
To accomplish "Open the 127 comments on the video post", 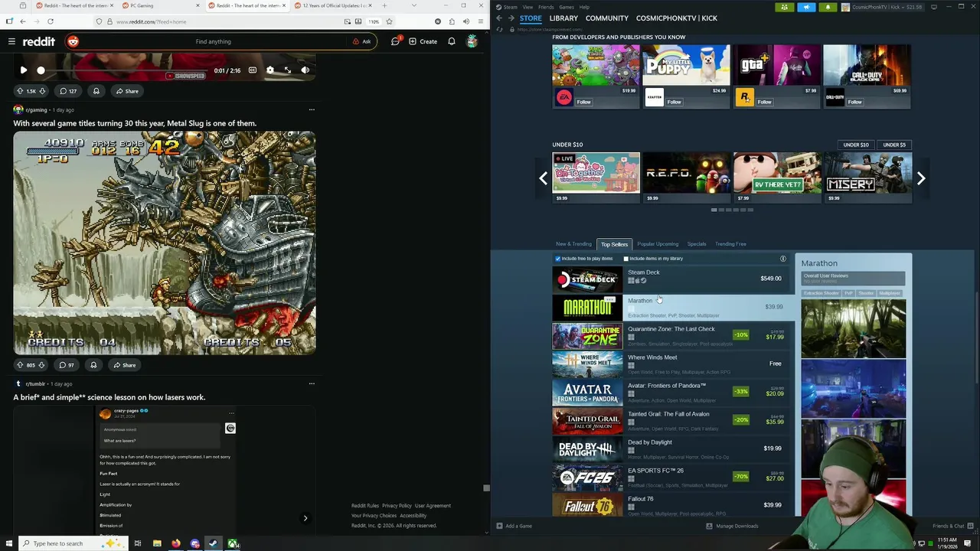I will point(68,91).
